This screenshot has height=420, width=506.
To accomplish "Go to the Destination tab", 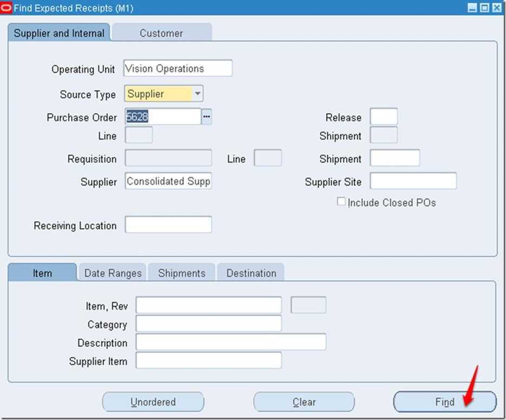I will (x=251, y=273).
